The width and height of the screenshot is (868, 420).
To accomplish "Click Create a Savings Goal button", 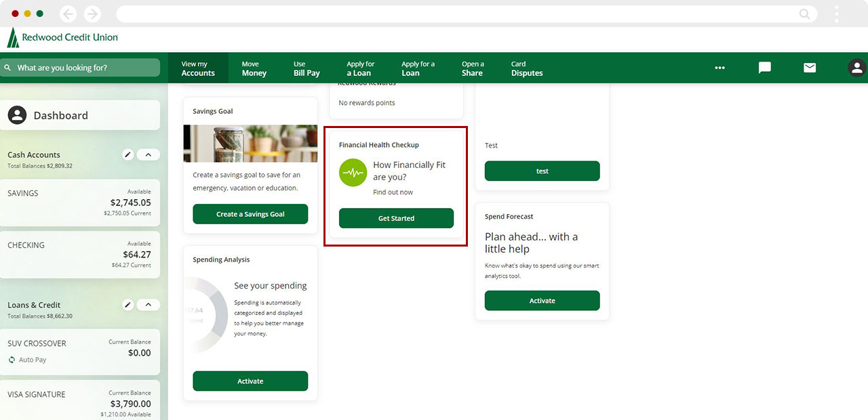I will point(250,214).
